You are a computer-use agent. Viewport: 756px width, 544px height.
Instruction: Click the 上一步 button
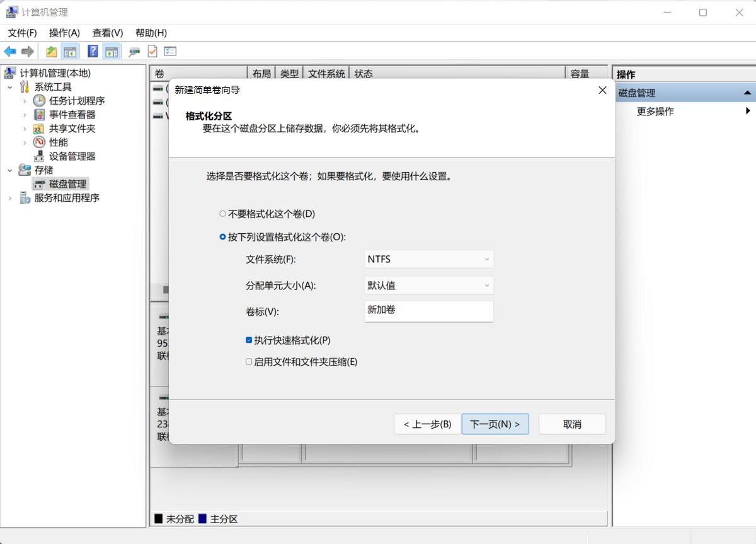427,424
